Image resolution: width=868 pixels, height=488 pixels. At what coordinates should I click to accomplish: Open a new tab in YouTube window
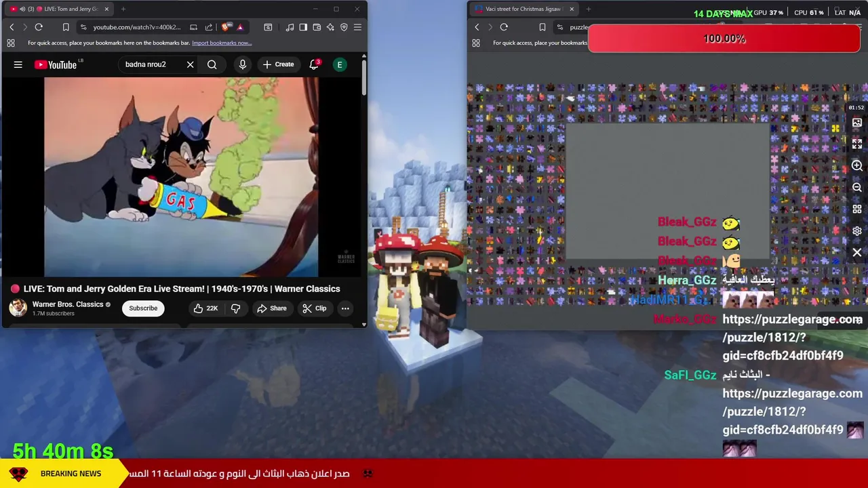(x=124, y=9)
